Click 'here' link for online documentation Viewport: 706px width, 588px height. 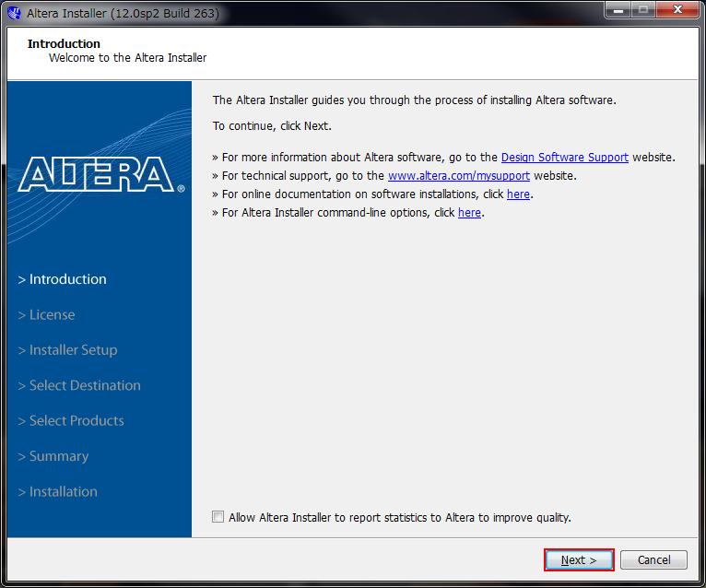click(x=518, y=194)
